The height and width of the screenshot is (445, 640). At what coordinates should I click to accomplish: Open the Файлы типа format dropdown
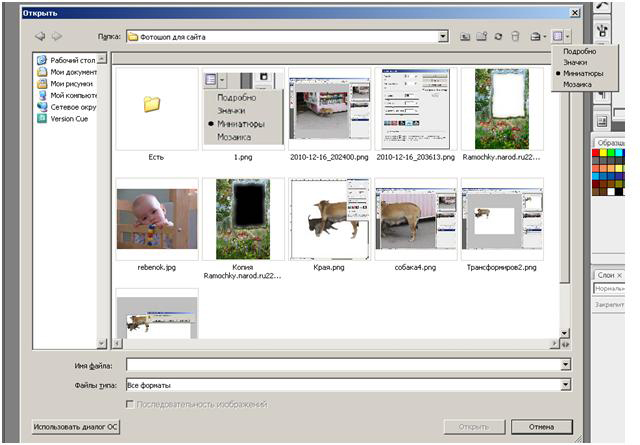(565, 384)
